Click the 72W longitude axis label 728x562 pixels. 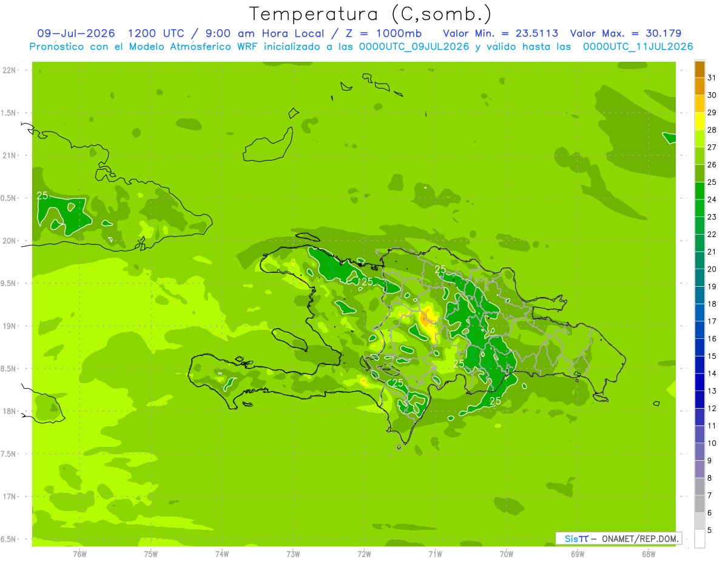pos(364,554)
